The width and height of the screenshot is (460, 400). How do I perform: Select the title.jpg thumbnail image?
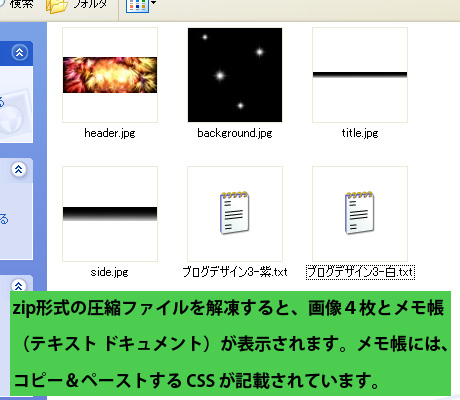coord(360,75)
